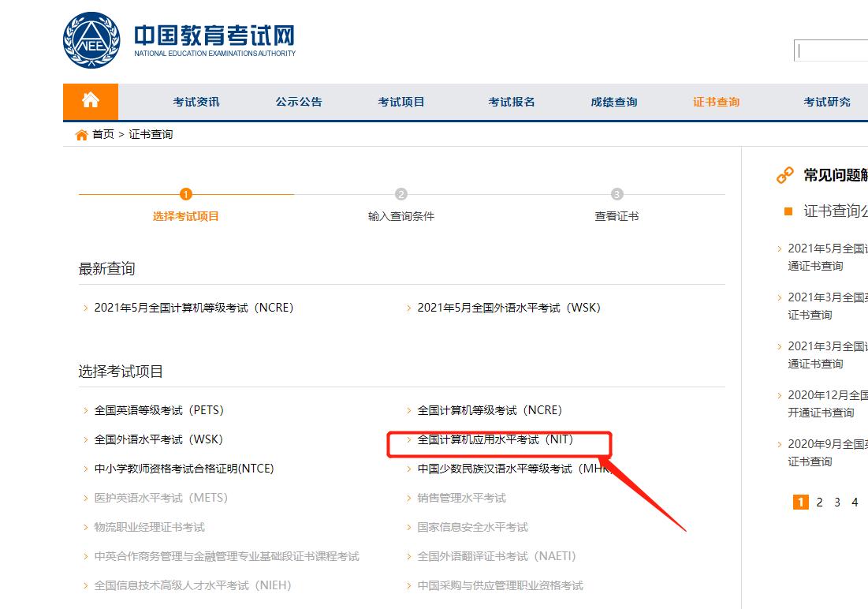Click the chain-link icon beside 常见问题

pos(784,174)
